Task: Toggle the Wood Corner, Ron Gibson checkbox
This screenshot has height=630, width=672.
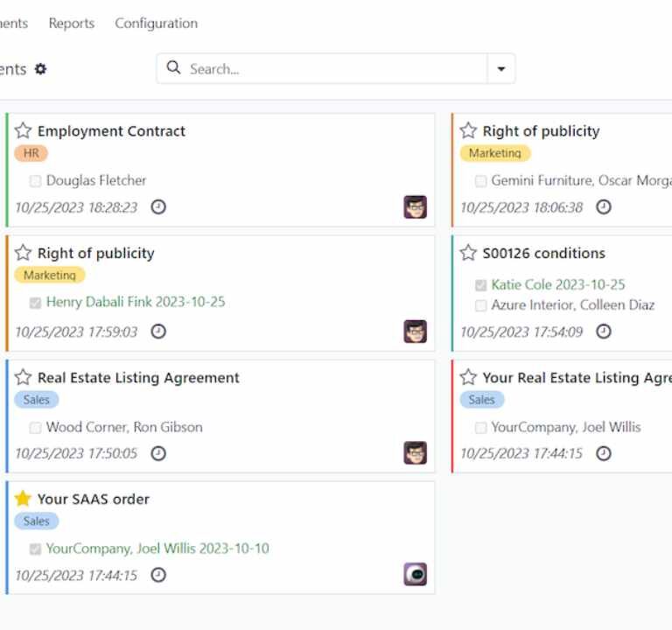Action: coord(35,428)
